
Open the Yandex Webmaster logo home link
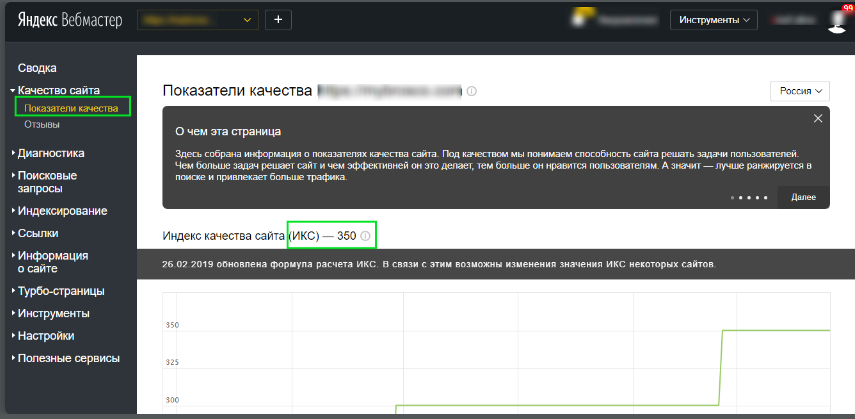pos(70,20)
